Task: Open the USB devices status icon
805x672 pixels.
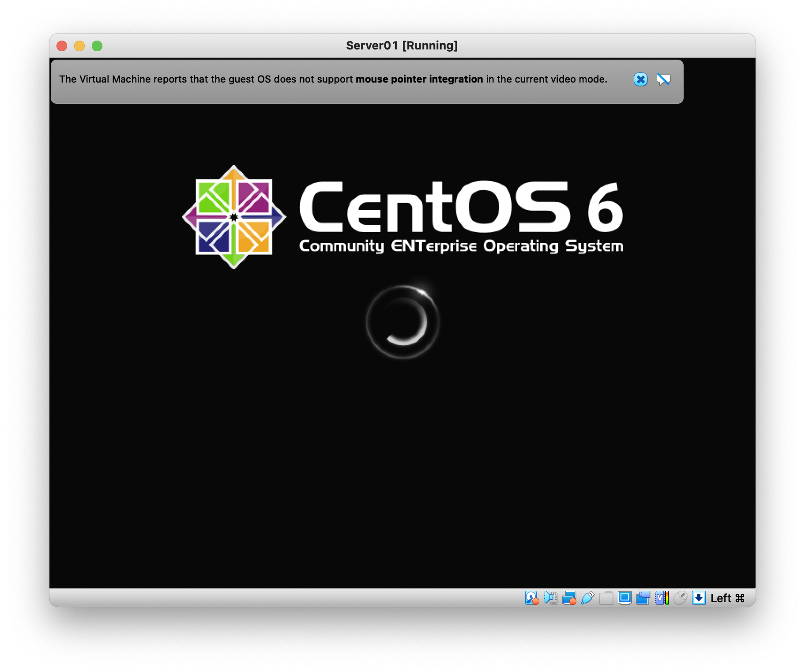Action: point(588,598)
